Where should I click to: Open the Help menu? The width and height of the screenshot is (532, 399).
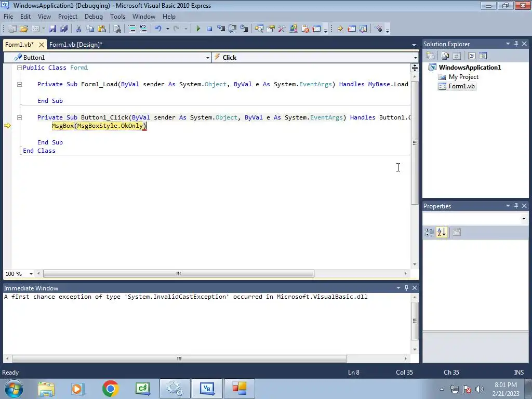[x=169, y=16]
